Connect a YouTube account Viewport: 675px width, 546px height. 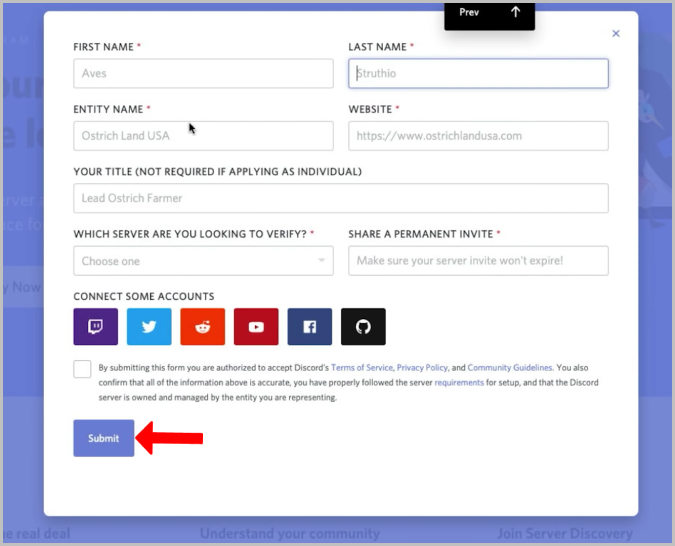pos(256,326)
